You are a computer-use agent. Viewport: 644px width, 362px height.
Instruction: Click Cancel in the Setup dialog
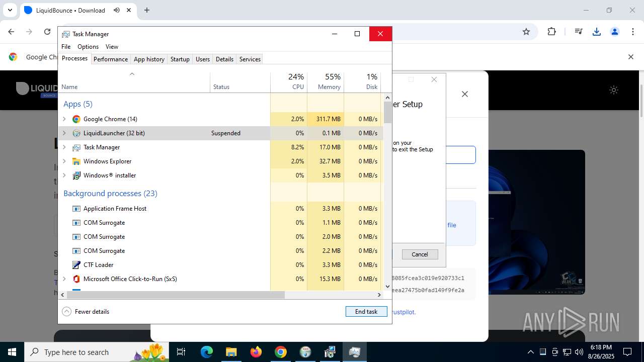point(420,254)
